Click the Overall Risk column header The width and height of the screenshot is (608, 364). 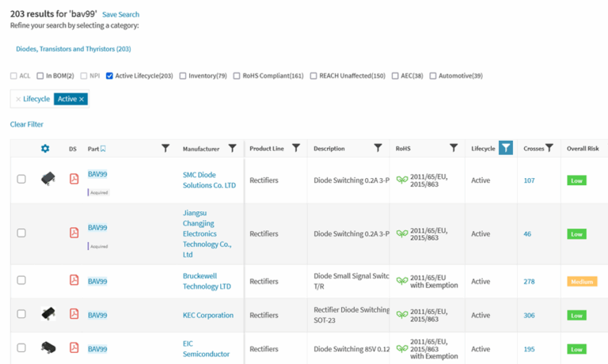click(x=583, y=149)
